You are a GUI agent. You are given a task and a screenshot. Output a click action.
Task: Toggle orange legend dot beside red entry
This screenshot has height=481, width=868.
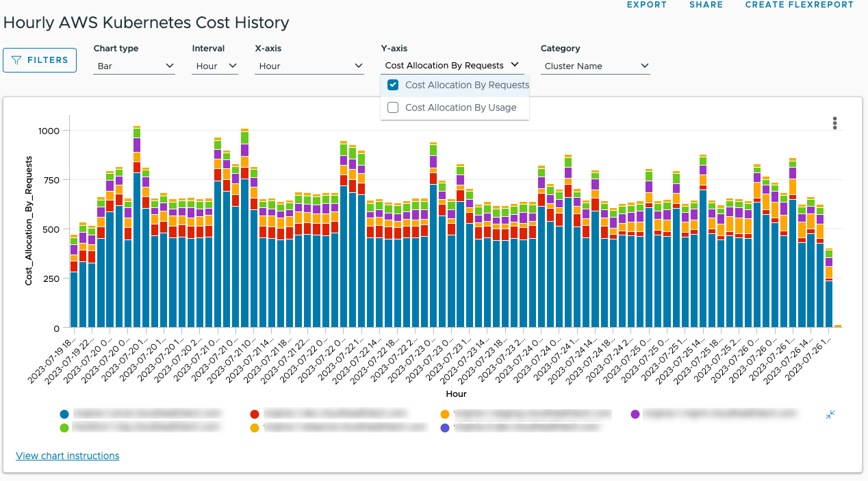[x=445, y=414]
